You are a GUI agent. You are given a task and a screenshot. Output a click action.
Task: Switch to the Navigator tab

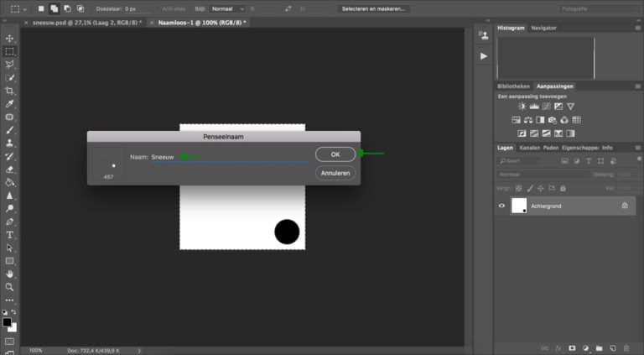click(x=543, y=28)
